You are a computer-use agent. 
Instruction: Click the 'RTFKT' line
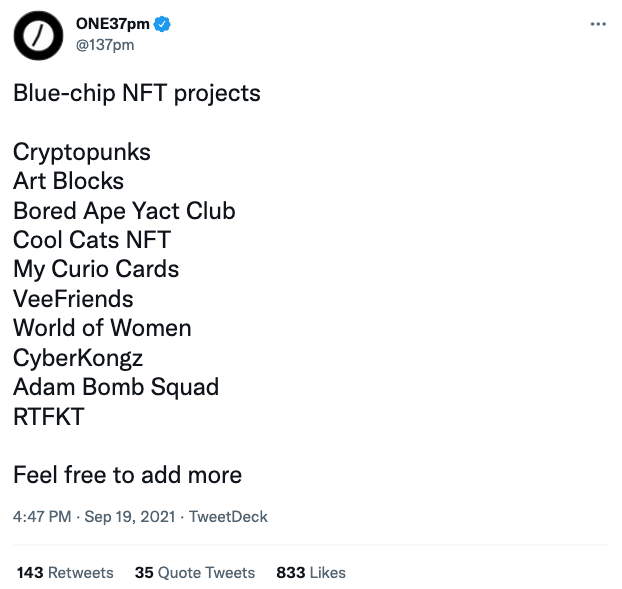49,416
